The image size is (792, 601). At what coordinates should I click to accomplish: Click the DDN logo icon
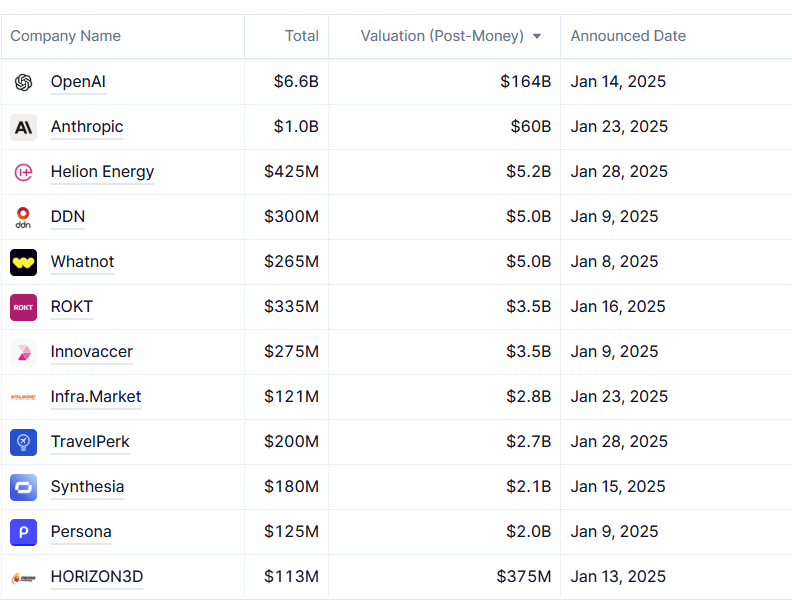[23, 217]
